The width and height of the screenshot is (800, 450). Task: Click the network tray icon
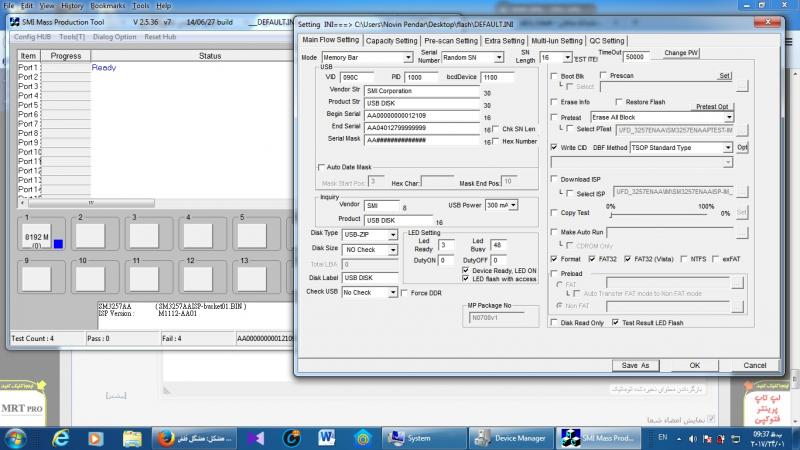[736, 439]
